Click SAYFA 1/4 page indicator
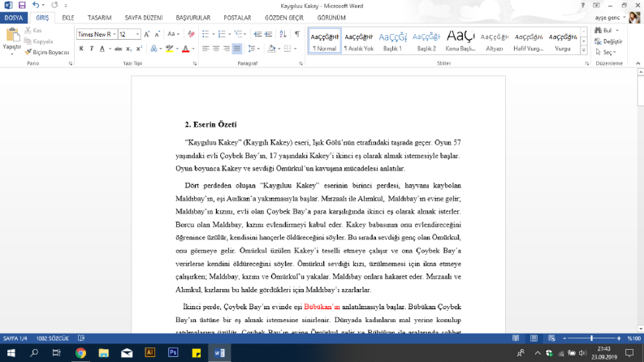Viewport: 644px width, 362px height. (x=15, y=338)
